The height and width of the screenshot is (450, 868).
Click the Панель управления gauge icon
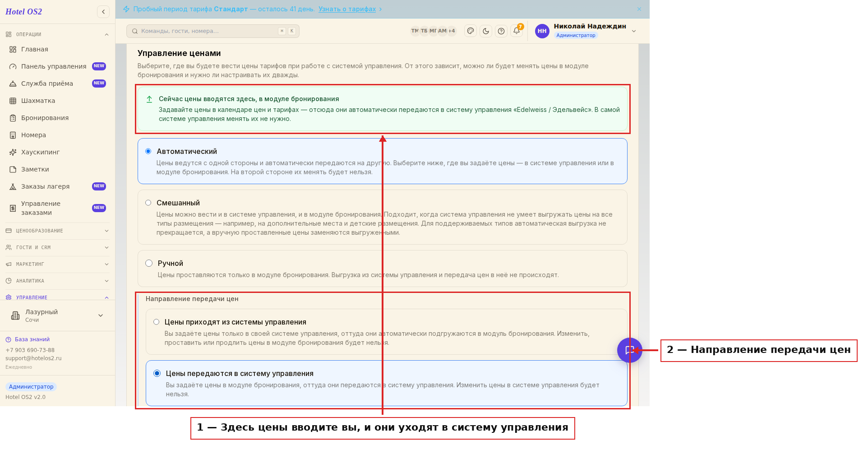tap(13, 66)
